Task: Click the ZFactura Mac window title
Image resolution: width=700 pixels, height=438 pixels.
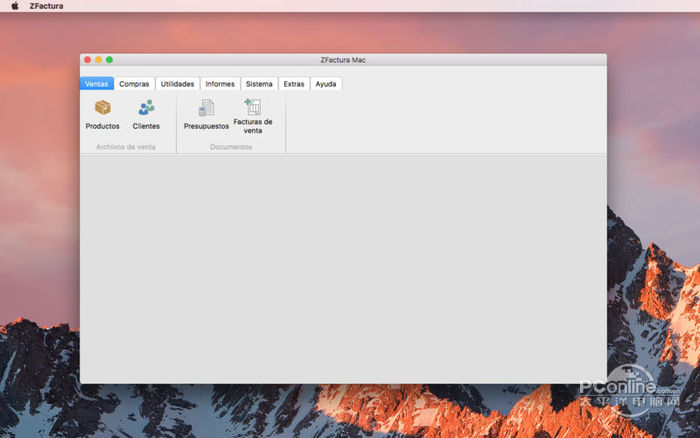Action: pyautogui.click(x=343, y=60)
